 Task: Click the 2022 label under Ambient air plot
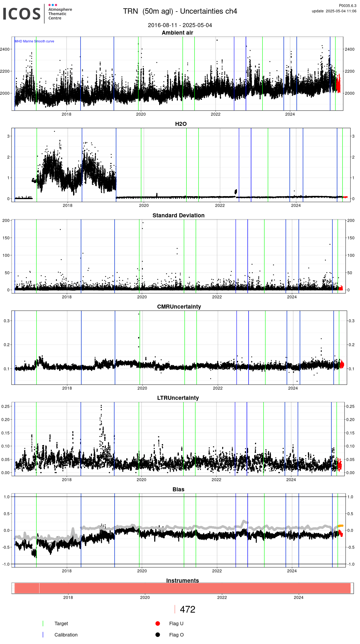pyautogui.click(x=215, y=114)
